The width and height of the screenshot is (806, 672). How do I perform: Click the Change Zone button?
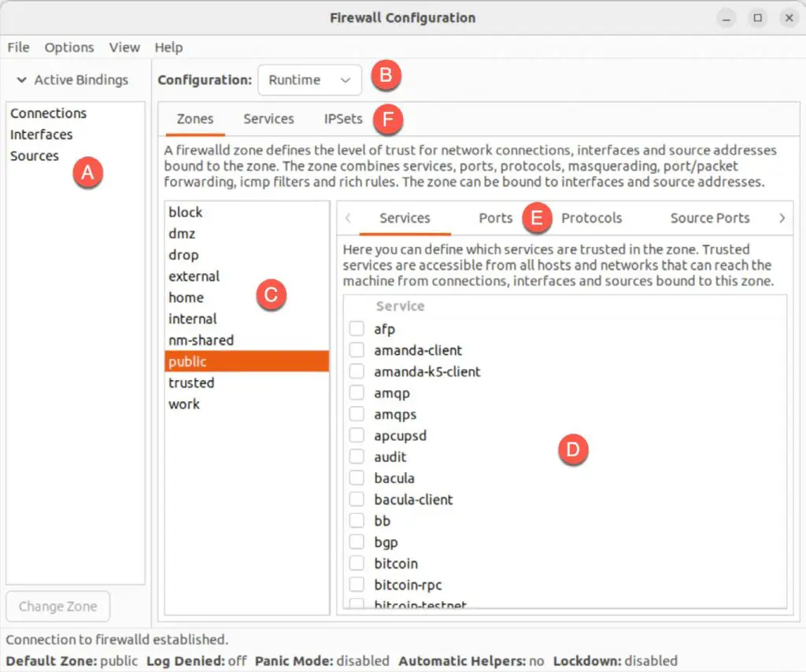57,606
